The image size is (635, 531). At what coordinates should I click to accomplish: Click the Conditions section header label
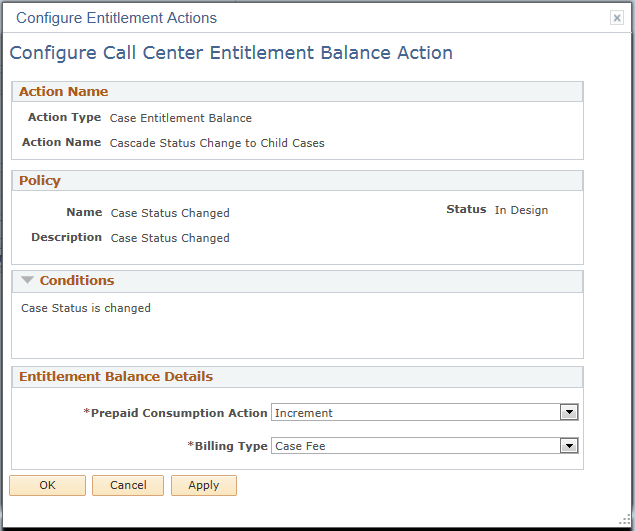pos(77,280)
